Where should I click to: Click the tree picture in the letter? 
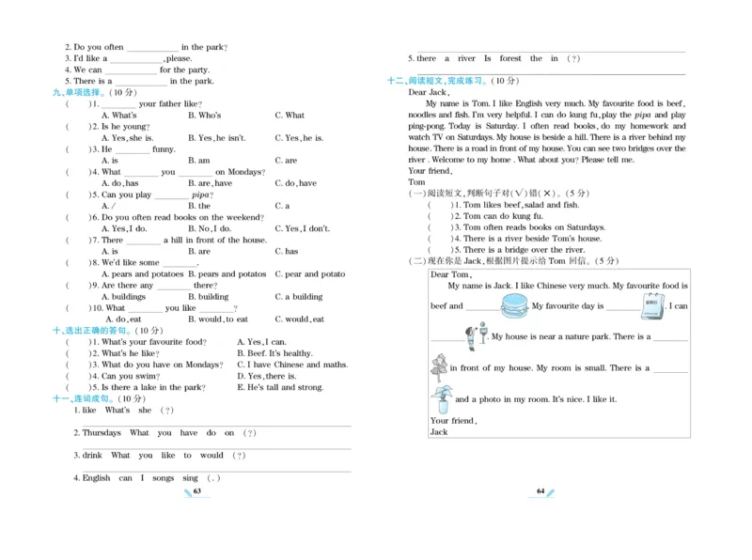[439, 366]
